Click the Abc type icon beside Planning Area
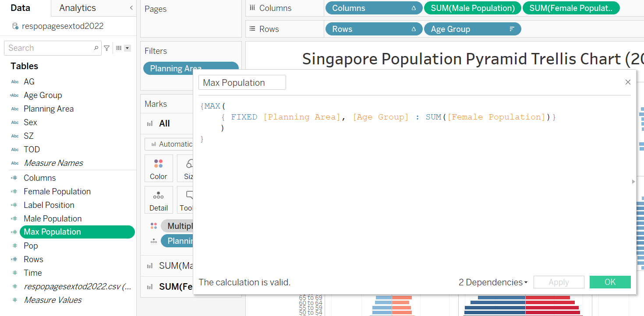 [x=15, y=109]
